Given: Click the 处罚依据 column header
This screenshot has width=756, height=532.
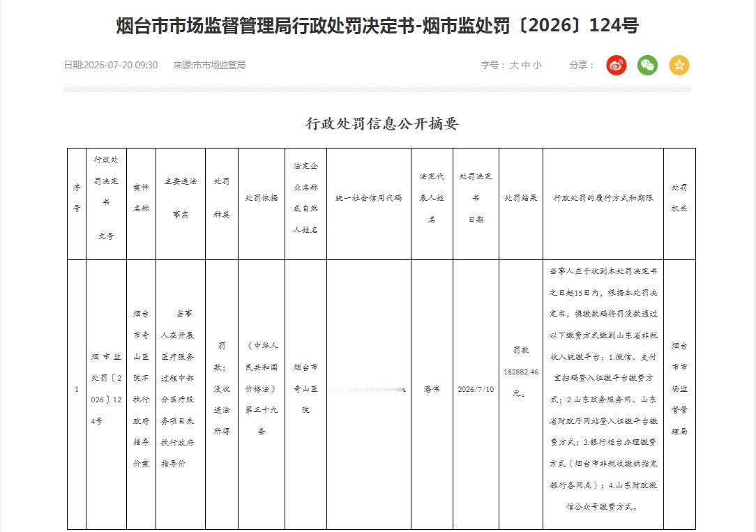Looking at the screenshot, I should tap(262, 204).
